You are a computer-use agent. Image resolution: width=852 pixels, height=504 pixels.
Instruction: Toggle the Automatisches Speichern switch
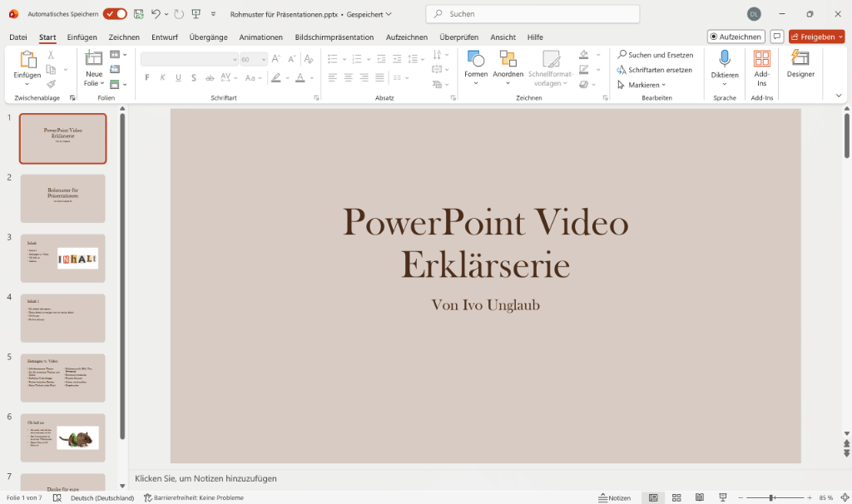click(115, 14)
